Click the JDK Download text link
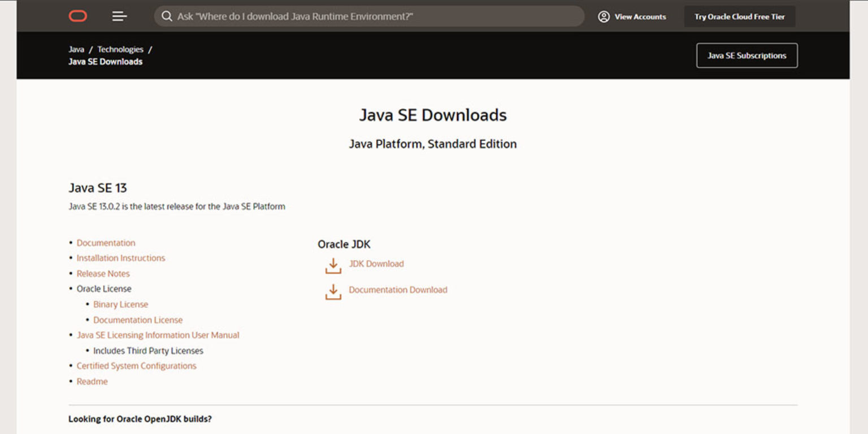 pyautogui.click(x=376, y=264)
